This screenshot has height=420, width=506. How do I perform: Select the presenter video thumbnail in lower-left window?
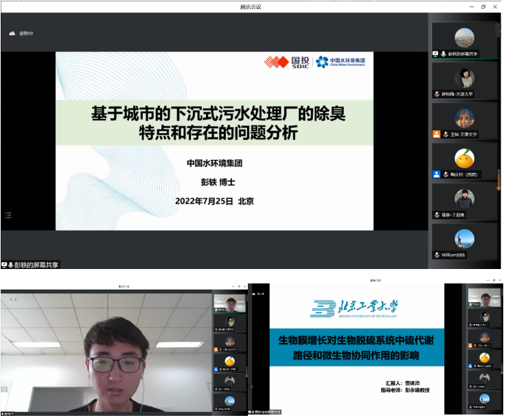(230, 303)
